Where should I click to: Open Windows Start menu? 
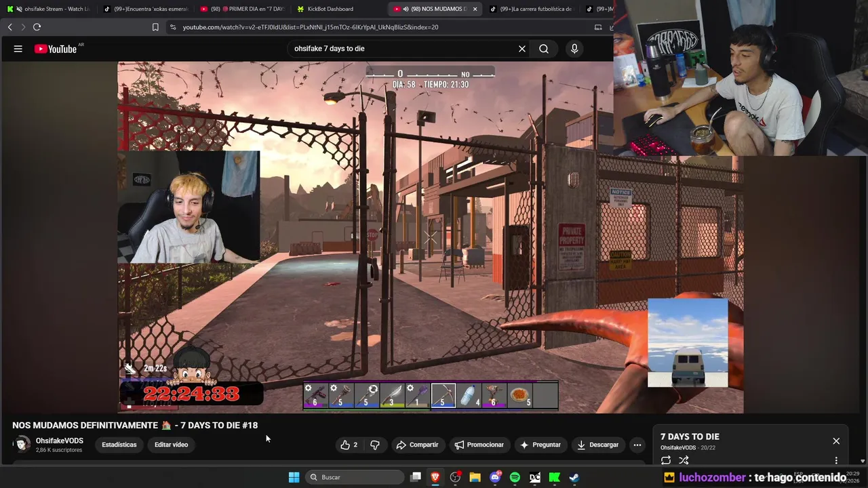[294, 477]
